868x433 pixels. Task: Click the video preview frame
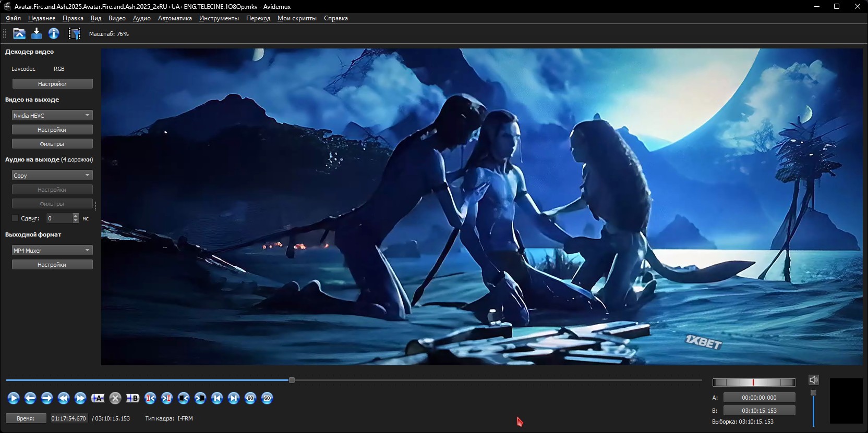coord(482,207)
